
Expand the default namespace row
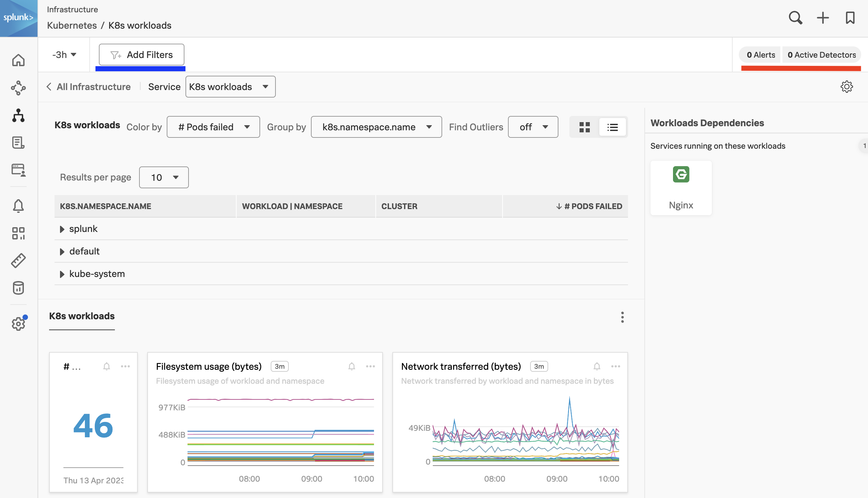click(62, 252)
